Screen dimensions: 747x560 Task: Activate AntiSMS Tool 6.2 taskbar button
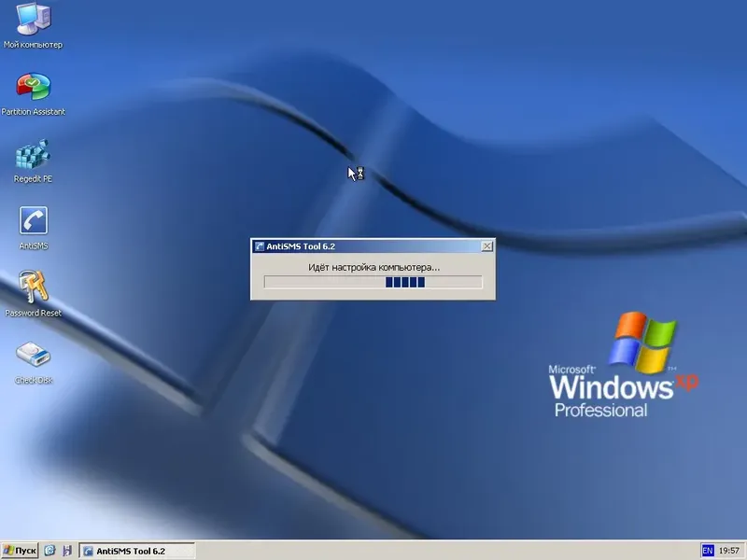(x=136, y=551)
